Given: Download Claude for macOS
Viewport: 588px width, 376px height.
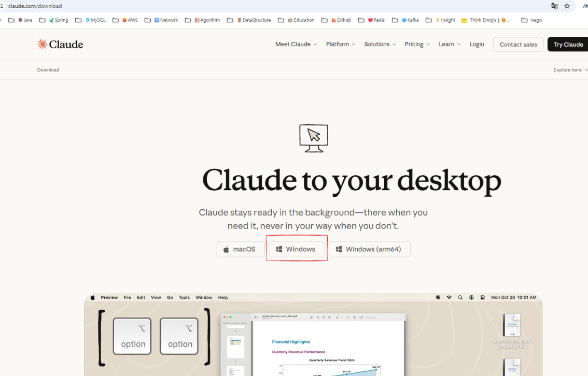Looking at the screenshot, I should click(x=240, y=249).
